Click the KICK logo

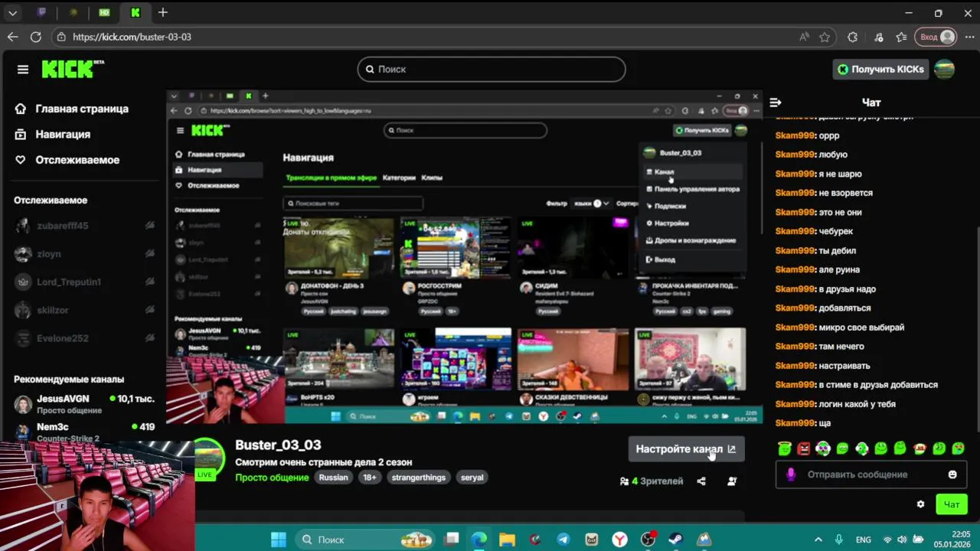pyautogui.click(x=73, y=69)
